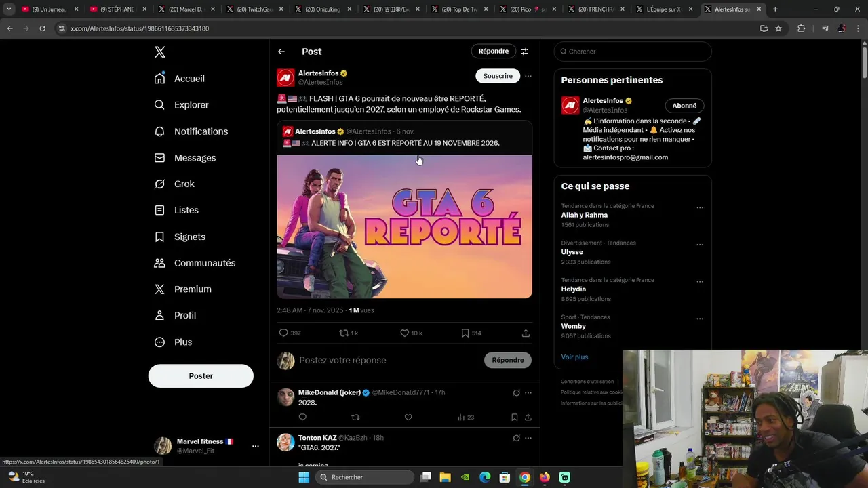Open the Ulysse trend
Image resolution: width=868 pixels, height=488 pixels.
pyautogui.click(x=572, y=252)
